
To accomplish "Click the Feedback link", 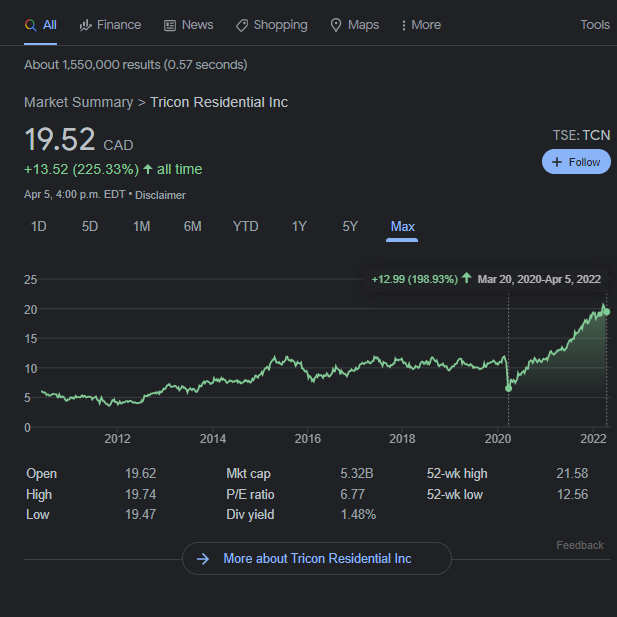I will pos(580,545).
